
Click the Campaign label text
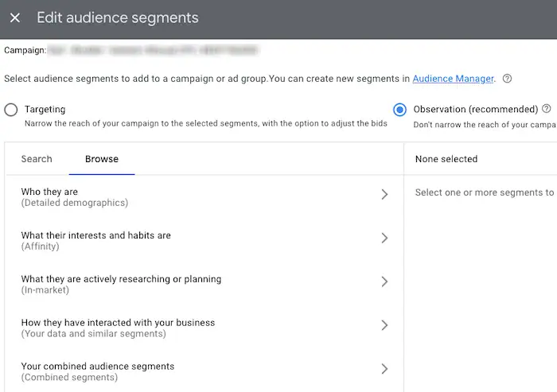25,50
